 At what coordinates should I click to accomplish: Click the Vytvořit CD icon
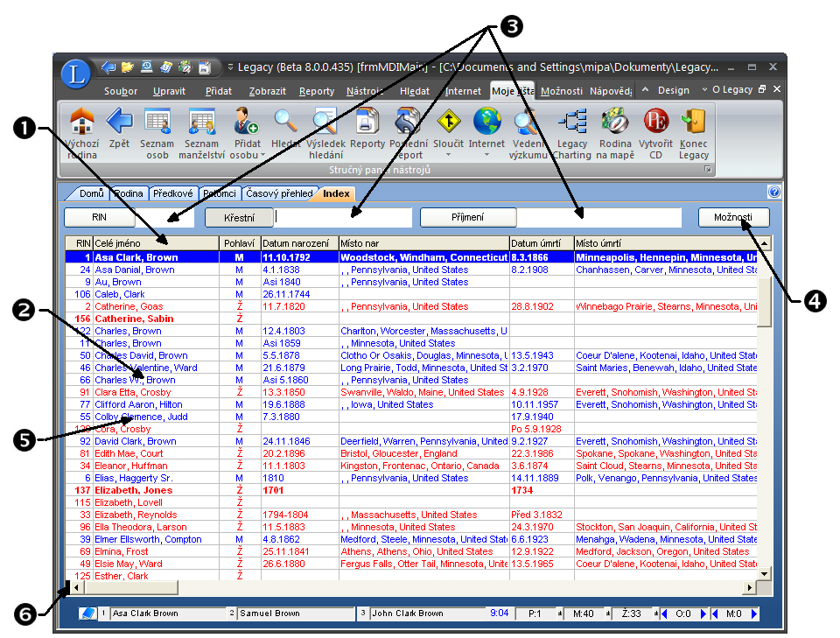(655, 122)
